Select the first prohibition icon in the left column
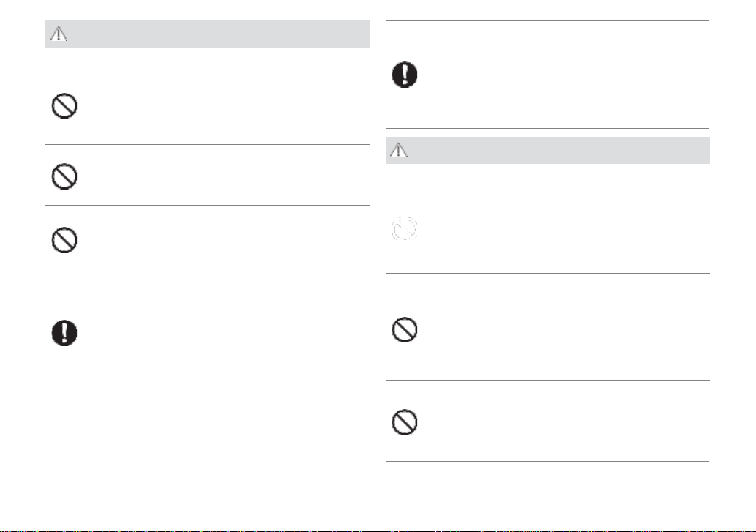Screen dimensions: 756x532 pyautogui.click(x=64, y=106)
